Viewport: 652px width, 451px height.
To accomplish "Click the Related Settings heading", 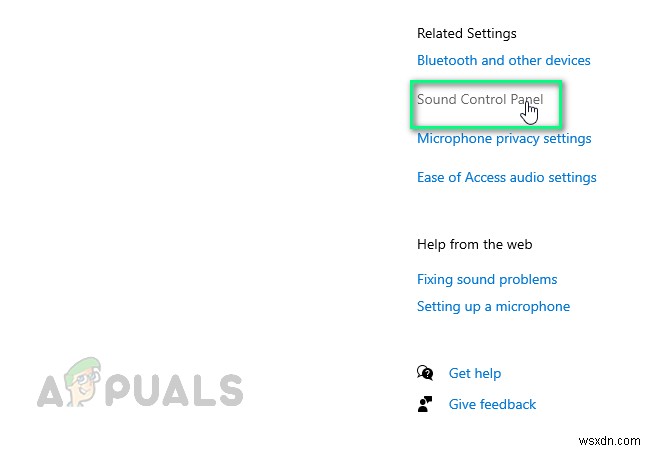I will click(468, 31).
